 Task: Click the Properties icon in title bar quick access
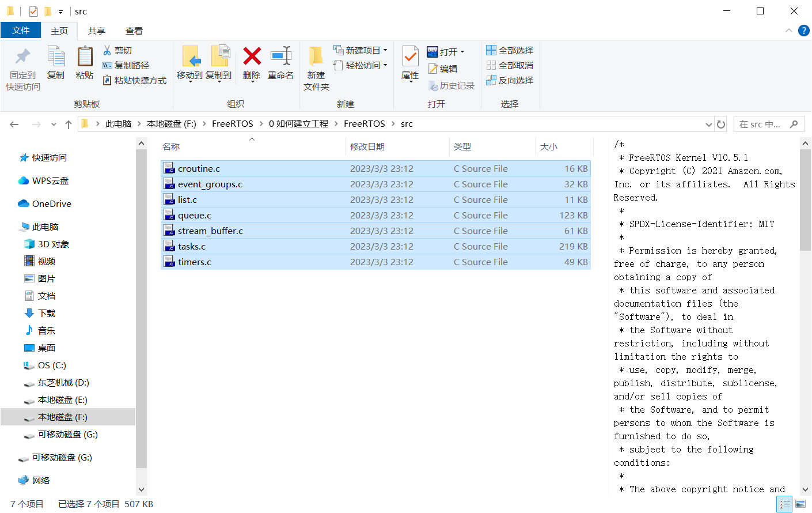tap(33, 12)
